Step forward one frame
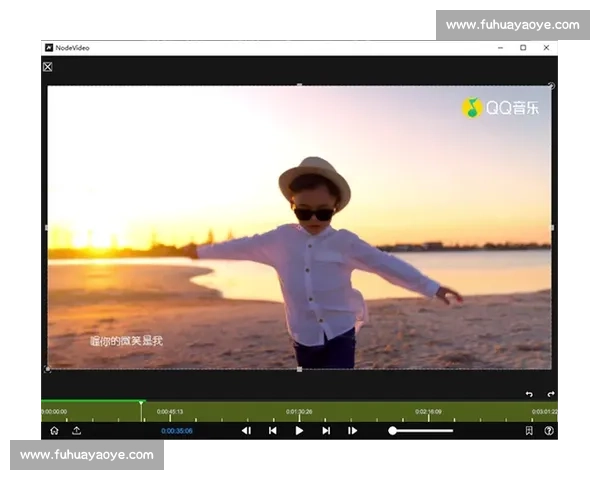Viewport: 600px width, 480px height. click(352, 431)
